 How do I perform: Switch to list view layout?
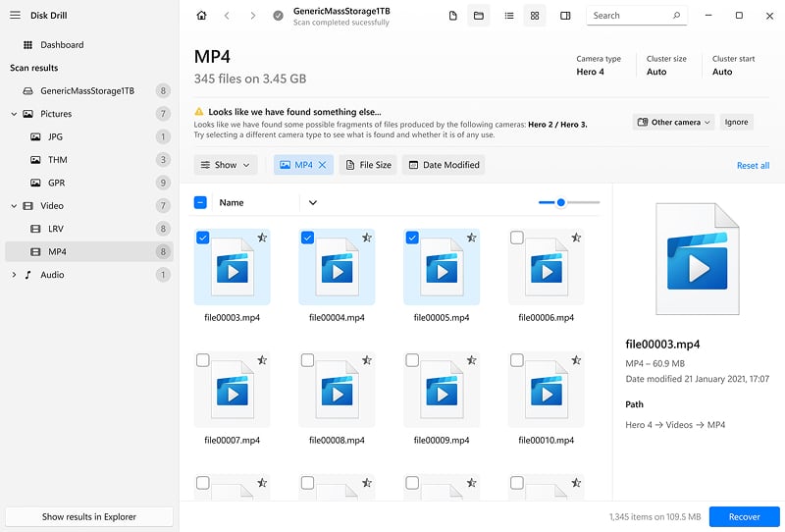coord(509,16)
